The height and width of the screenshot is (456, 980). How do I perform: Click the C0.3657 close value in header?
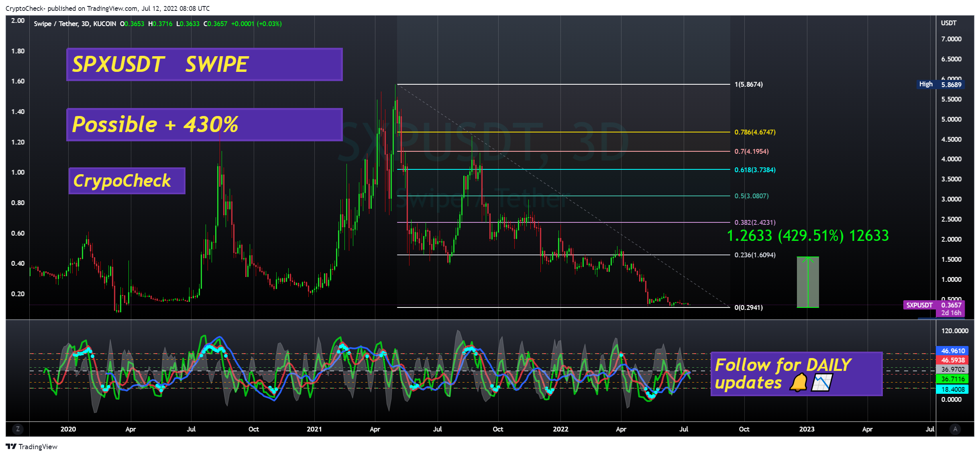click(x=215, y=24)
